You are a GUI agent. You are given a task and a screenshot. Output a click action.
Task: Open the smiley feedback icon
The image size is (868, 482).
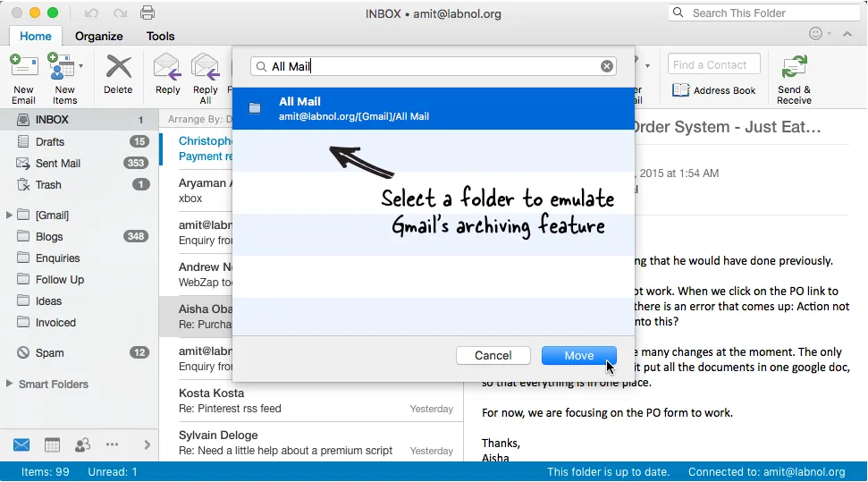tap(815, 33)
